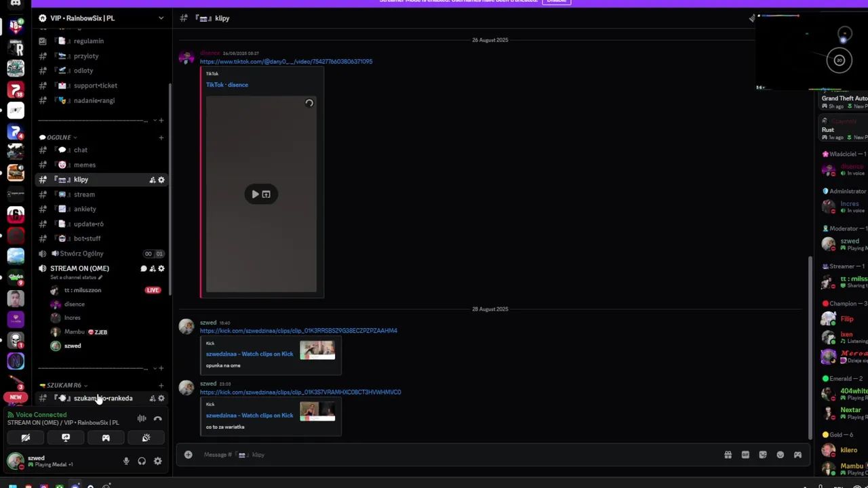
Task: Open the TikTok video link
Action: [285, 62]
